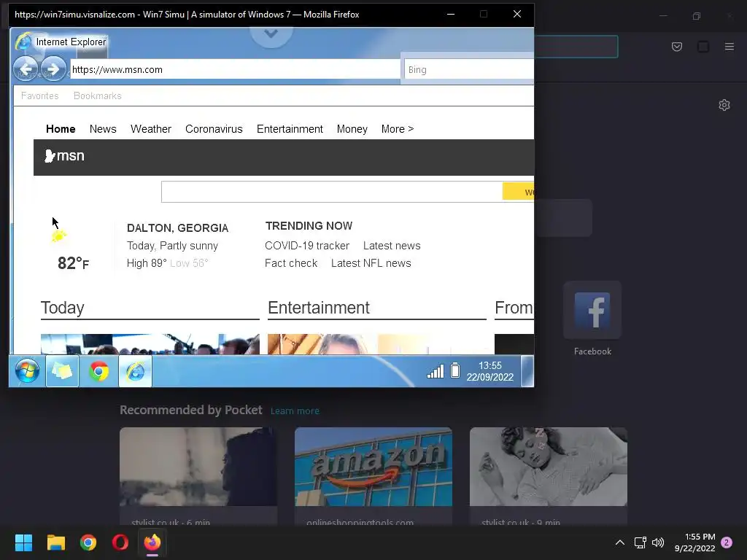The width and height of the screenshot is (747, 560).
Task: Click the DALTON, GEORGIA location text
Action: 178,228
